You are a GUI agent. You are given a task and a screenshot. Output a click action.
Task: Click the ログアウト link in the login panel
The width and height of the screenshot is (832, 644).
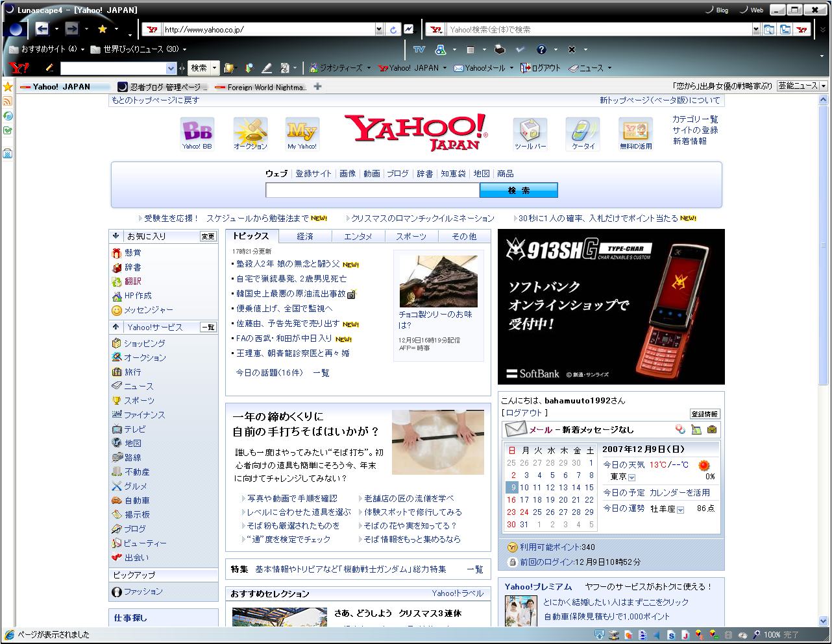coord(524,413)
